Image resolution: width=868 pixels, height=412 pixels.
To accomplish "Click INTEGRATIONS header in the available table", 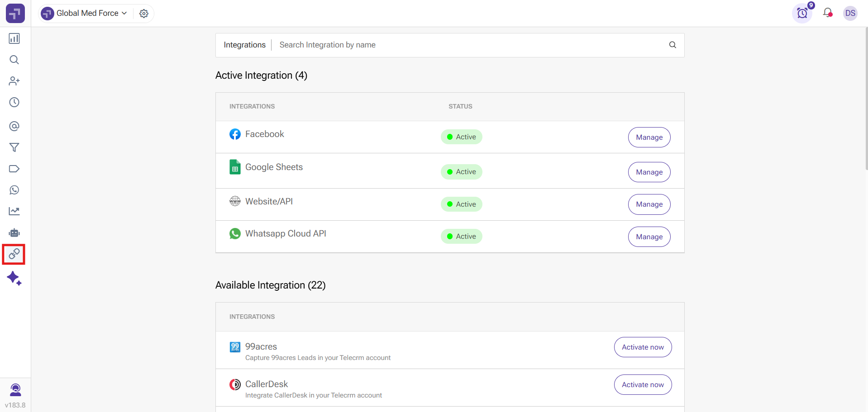I will 252,317.
